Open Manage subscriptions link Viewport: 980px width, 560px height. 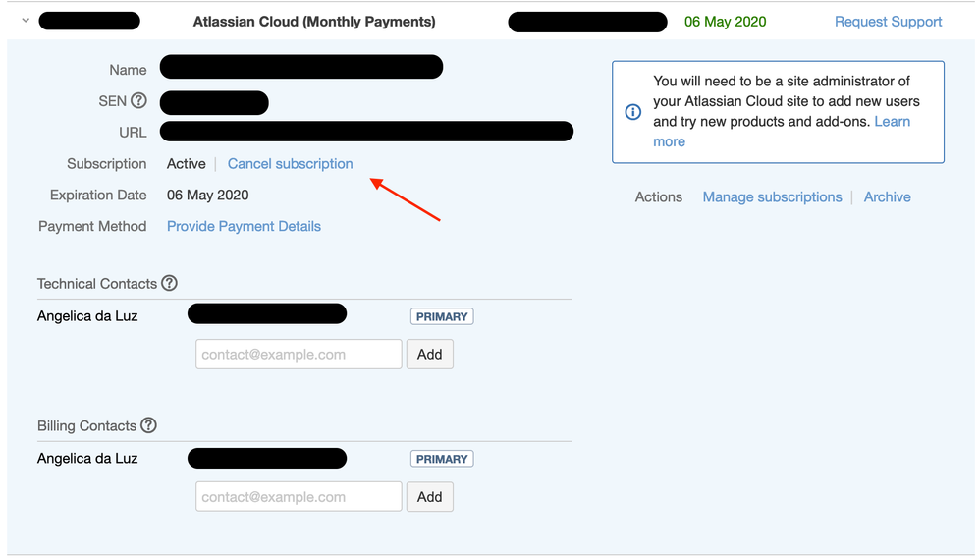772,196
